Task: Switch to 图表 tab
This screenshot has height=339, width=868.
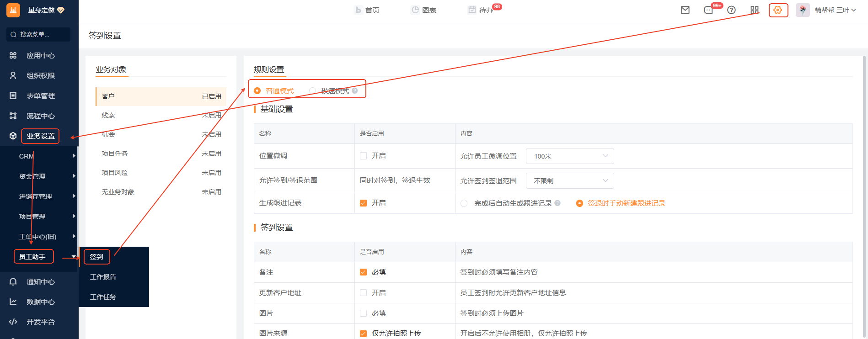Action: click(423, 10)
